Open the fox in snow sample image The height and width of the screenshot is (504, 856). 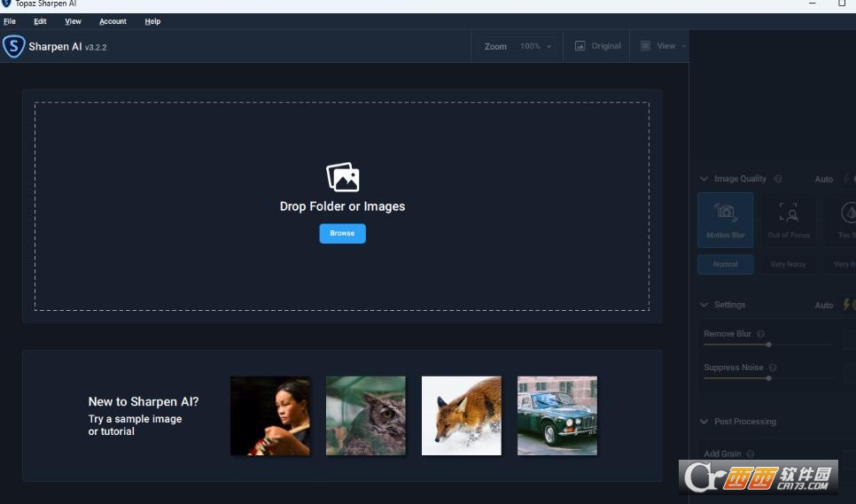coord(462,415)
